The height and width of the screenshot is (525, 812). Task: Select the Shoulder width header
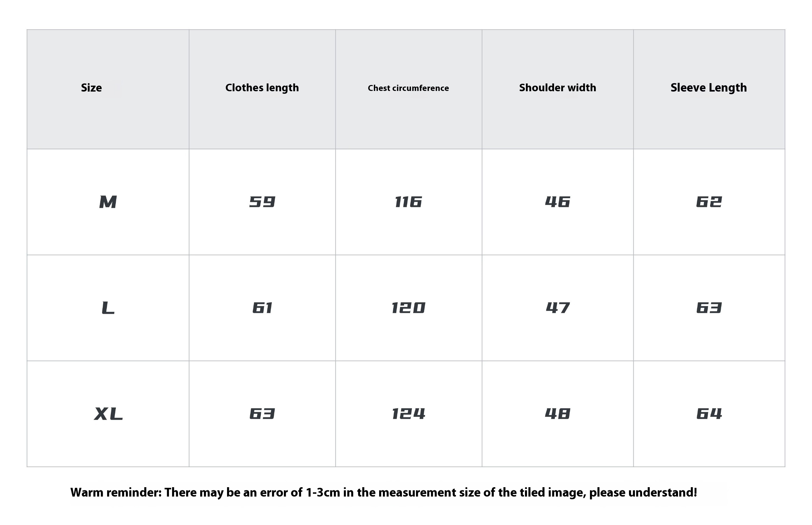click(557, 87)
